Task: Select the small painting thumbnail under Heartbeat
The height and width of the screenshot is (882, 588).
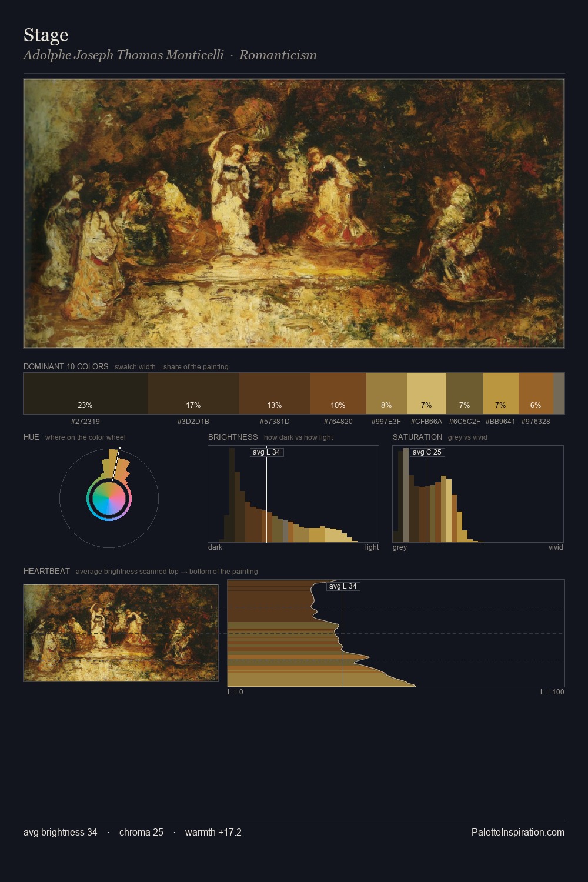Action: [121, 633]
